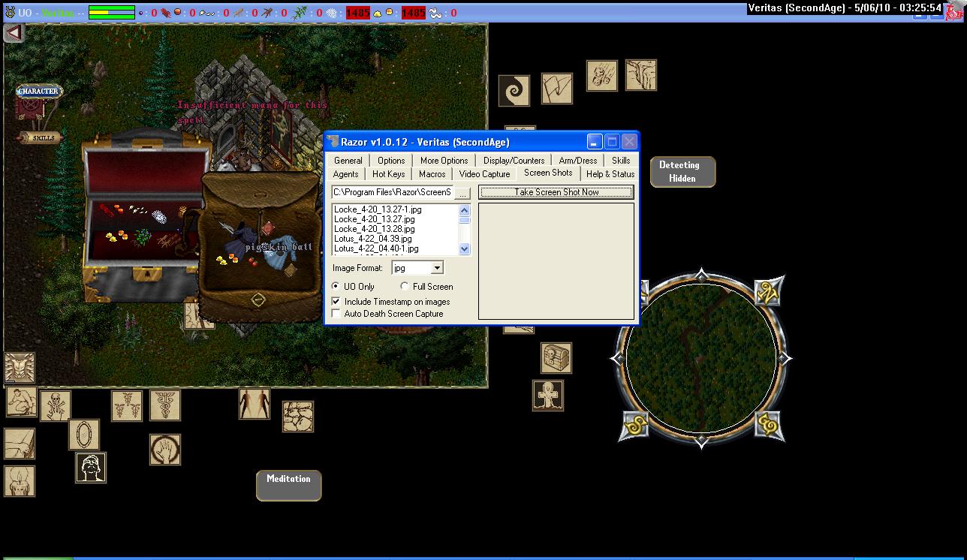Open the Image Format dropdown
The height and width of the screenshot is (560, 967).
(437, 268)
